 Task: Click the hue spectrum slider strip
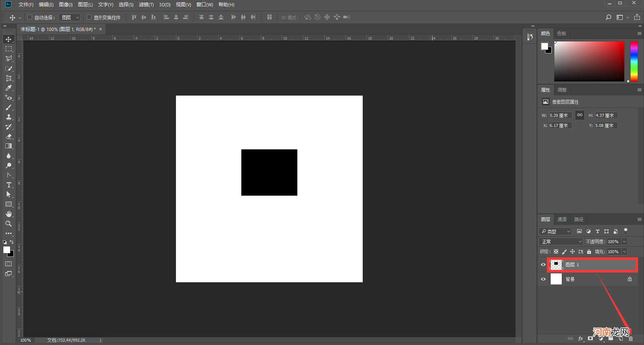634,61
